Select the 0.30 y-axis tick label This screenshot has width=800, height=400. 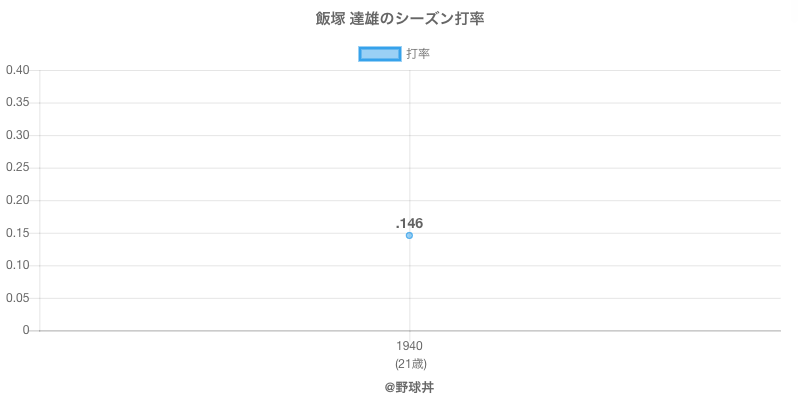coord(17,135)
